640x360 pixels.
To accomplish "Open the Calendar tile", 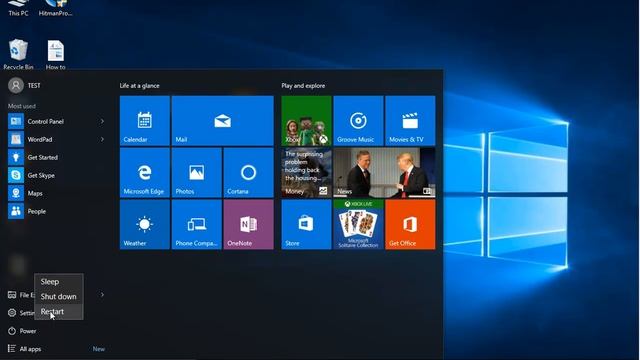I will coord(144,121).
